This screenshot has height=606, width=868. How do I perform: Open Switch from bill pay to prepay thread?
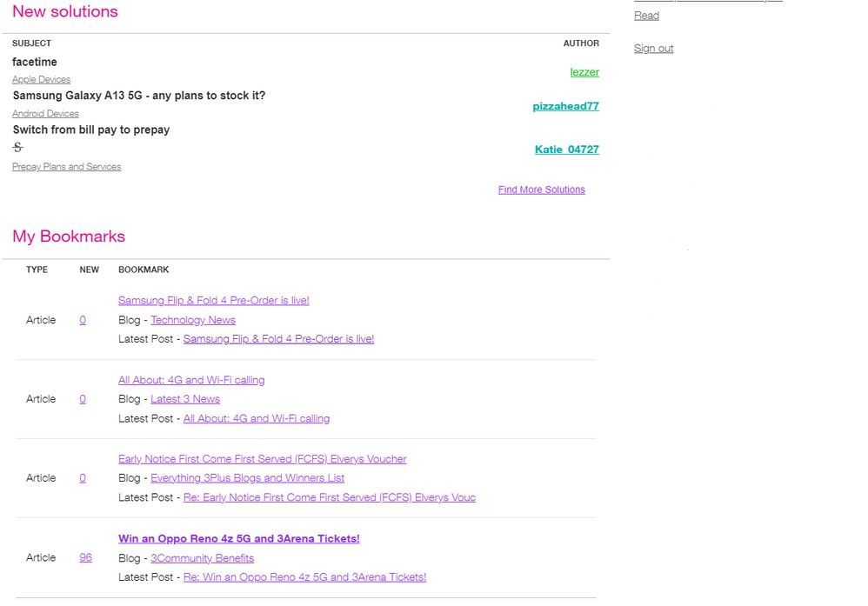[90, 130]
